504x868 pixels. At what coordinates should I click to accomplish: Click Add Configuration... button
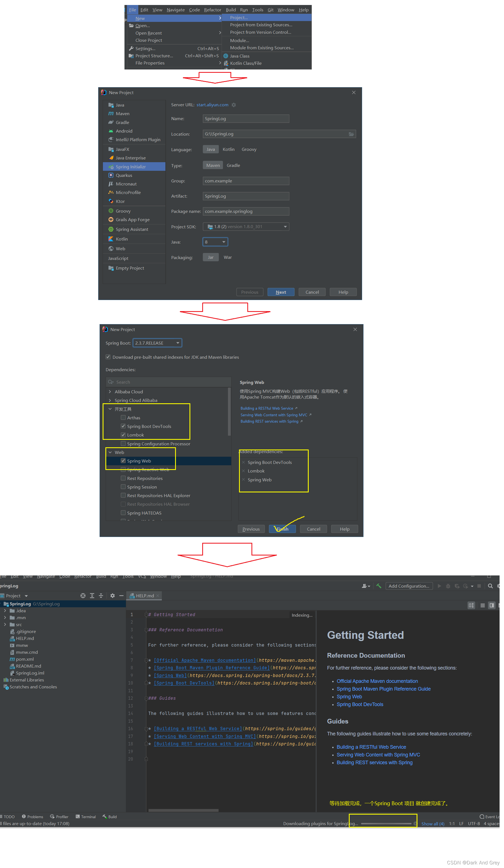click(409, 586)
